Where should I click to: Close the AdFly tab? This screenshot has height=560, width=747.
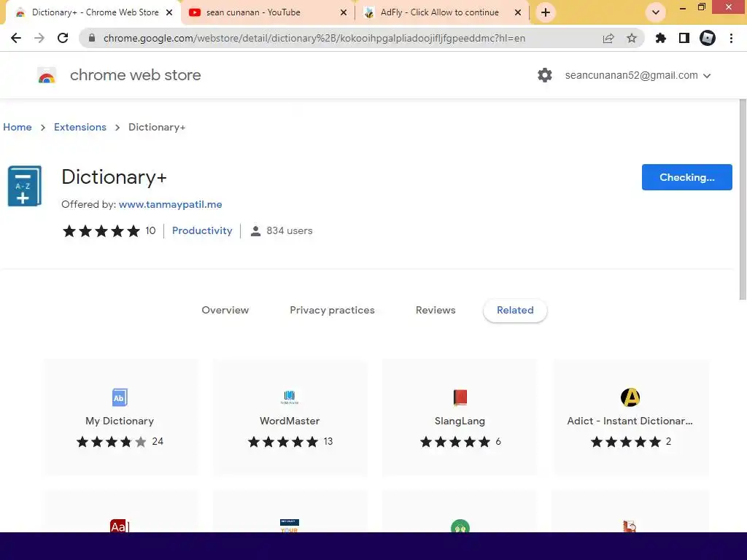pyautogui.click(x=518, y=12)
